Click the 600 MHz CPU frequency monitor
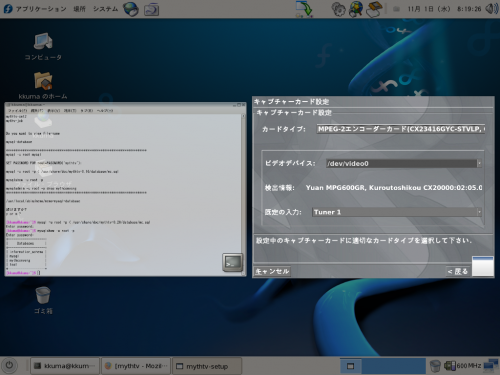This screenshot has width=500, height=375. tap(463, 366)
